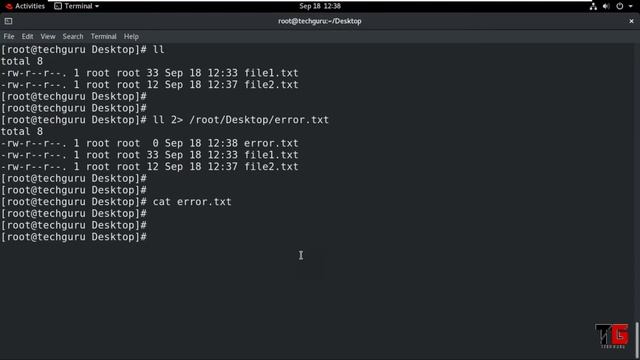
Task: Close the terminal window
Action: [631, 21]
